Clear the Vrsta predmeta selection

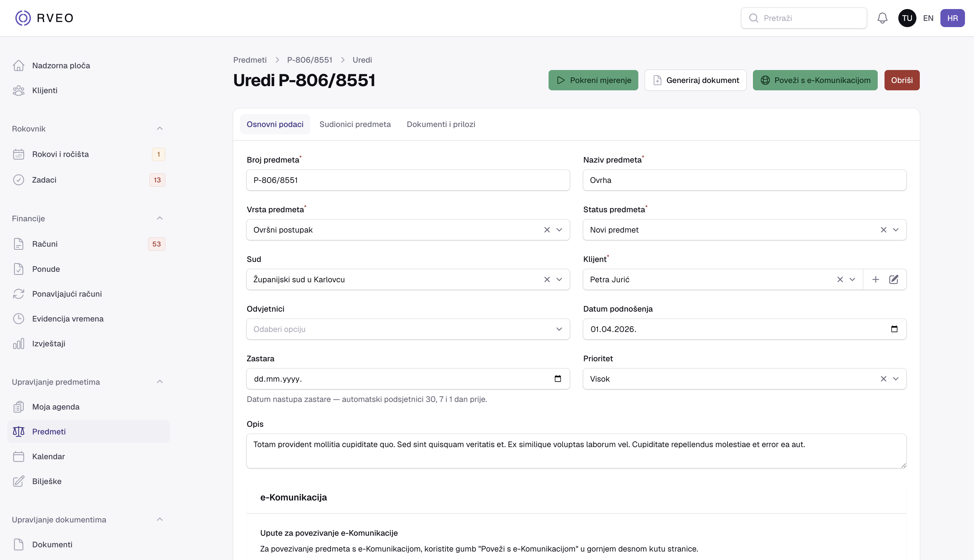point(547,230)
